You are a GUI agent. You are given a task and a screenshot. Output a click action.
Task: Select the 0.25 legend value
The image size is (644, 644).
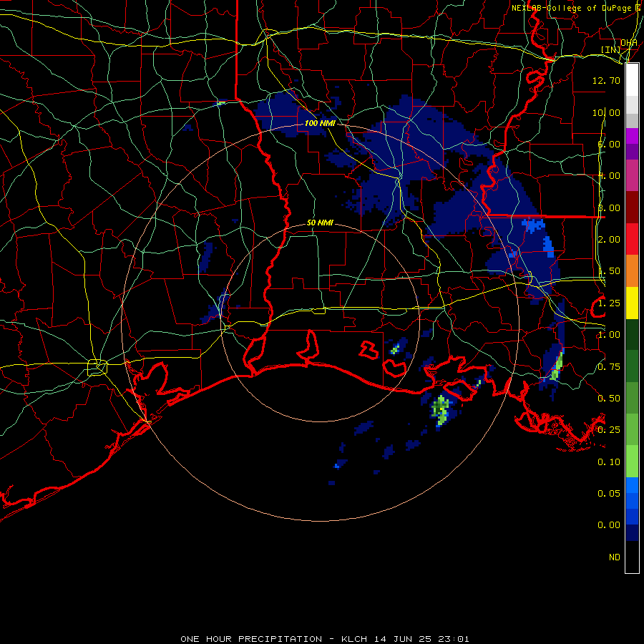point(609,430)
